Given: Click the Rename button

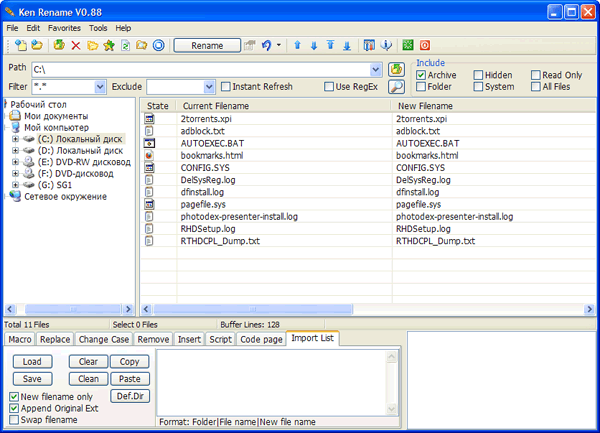Looking at the screenshot, I should click(207, 46).
